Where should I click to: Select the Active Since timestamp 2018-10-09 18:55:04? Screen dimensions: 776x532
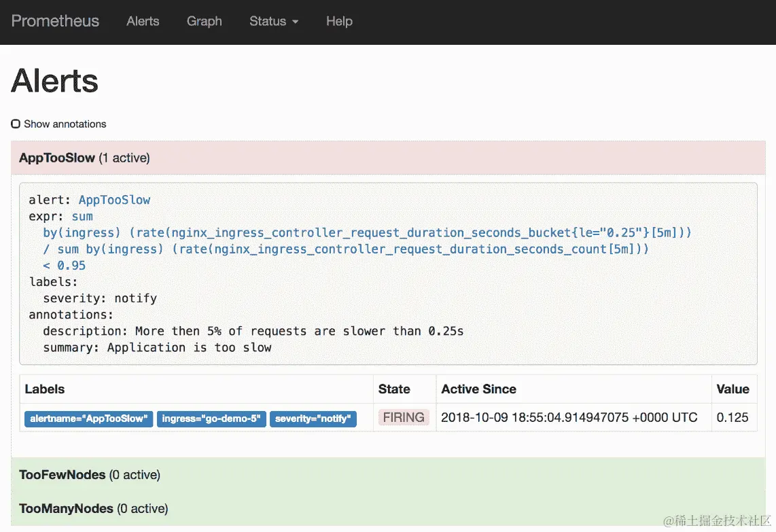569,418
